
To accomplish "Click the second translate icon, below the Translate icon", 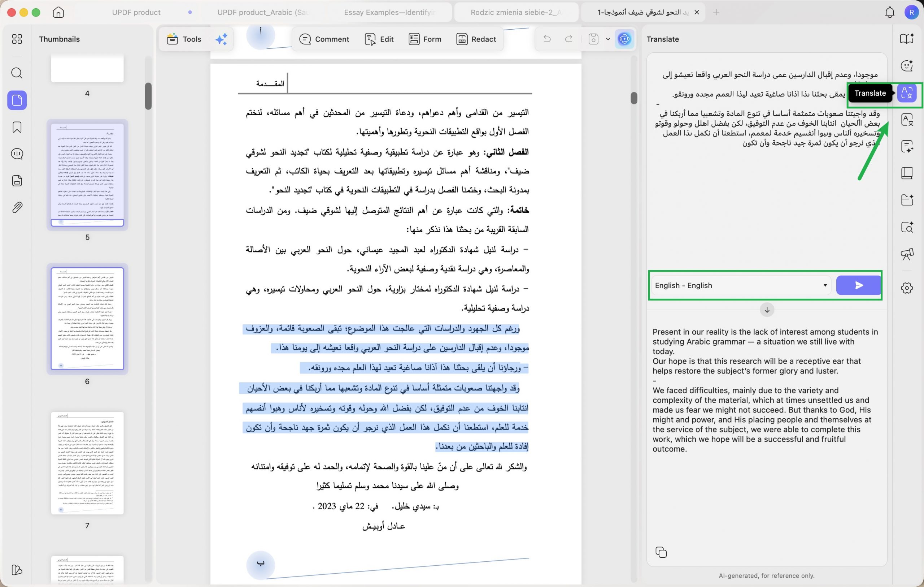I will [x=907, y=120].
